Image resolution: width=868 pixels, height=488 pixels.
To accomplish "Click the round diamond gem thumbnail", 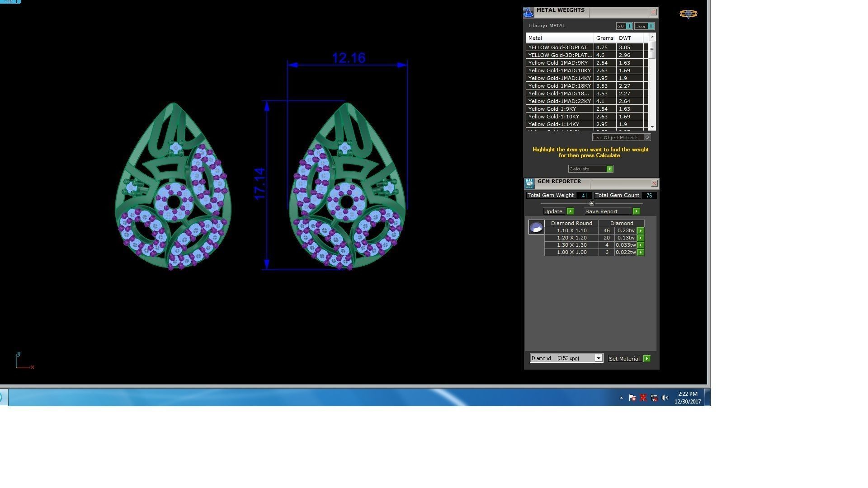I will click(536, 227).
